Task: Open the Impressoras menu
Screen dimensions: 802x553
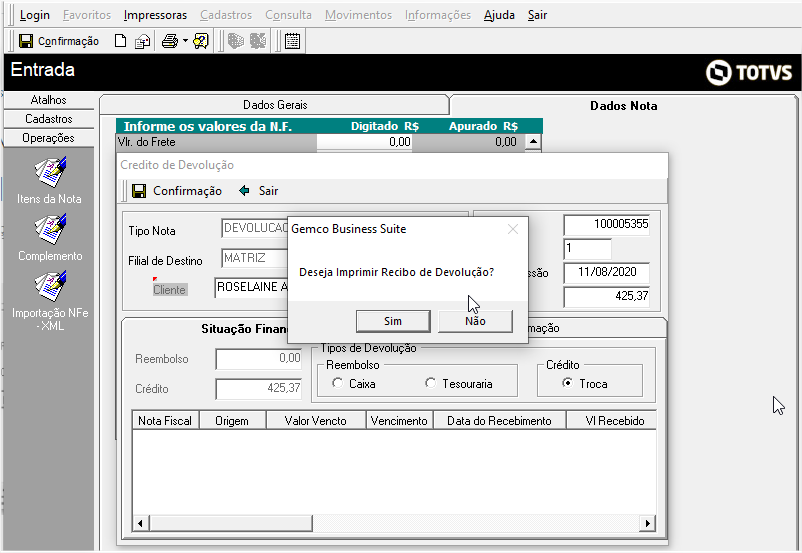Action: pos(155,15)
